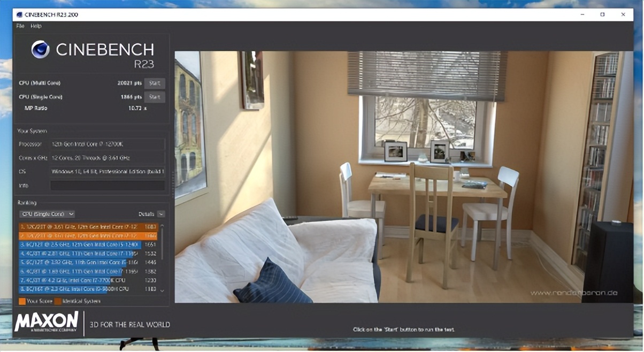
Task: Open the File menu
Action: pyautogui.click(x=20, y=26)
